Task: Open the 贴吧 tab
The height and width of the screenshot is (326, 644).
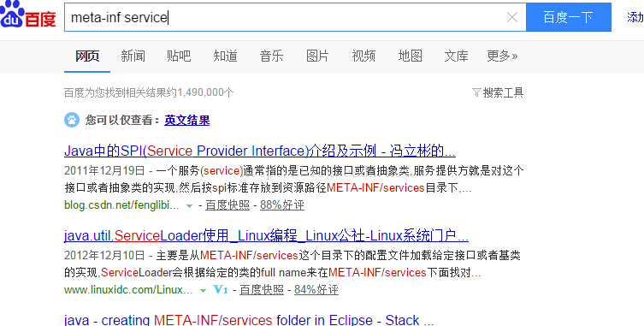Action: (x=179, y=56)
